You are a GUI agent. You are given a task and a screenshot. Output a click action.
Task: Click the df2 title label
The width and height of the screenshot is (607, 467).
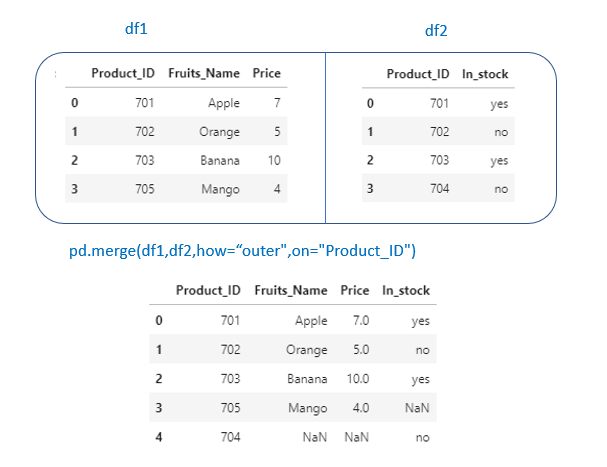tap(436, 31)
